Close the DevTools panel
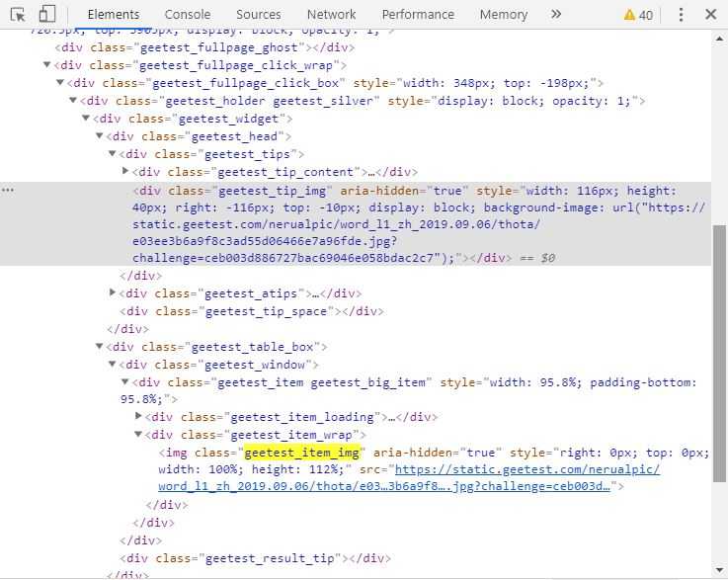Screen dimensions: 728x580 pyautogui.click(x=711, y=15)
